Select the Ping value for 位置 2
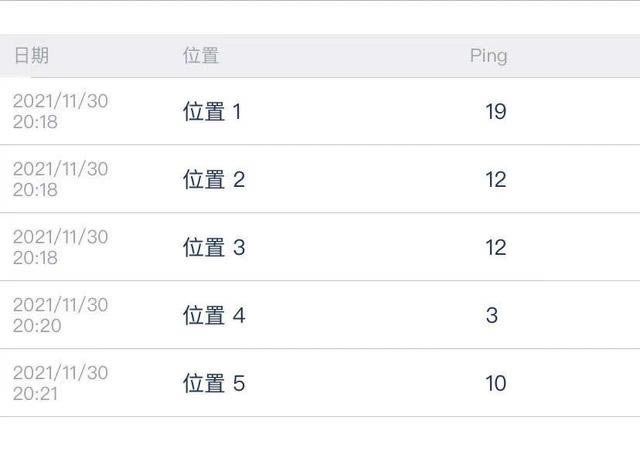This screenshot has height=451, width=640. 495,180
